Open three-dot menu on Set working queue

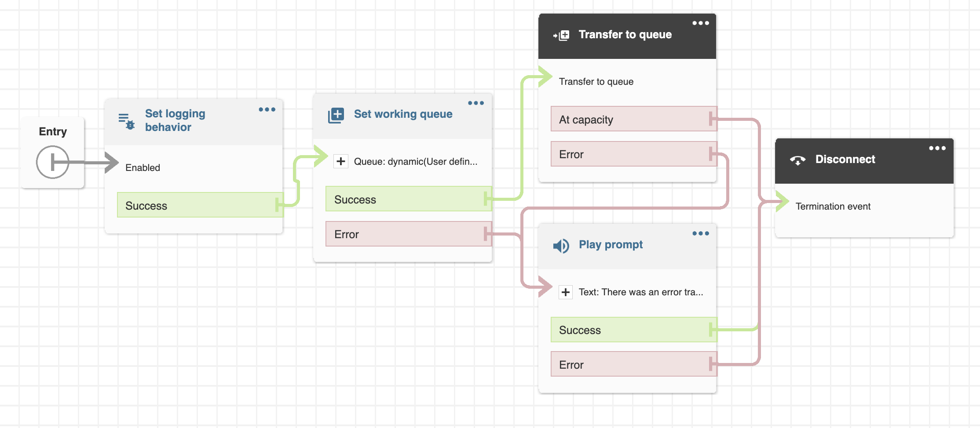476,103
